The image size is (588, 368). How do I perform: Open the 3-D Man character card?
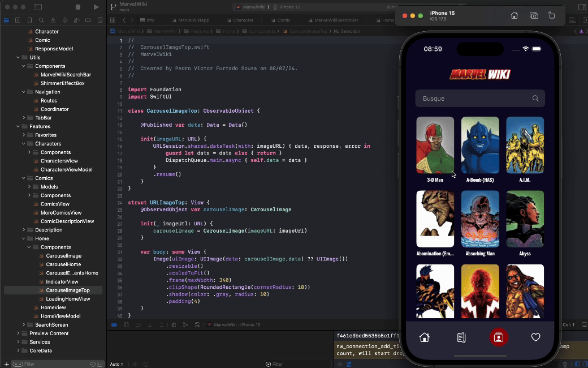point(435,150)
